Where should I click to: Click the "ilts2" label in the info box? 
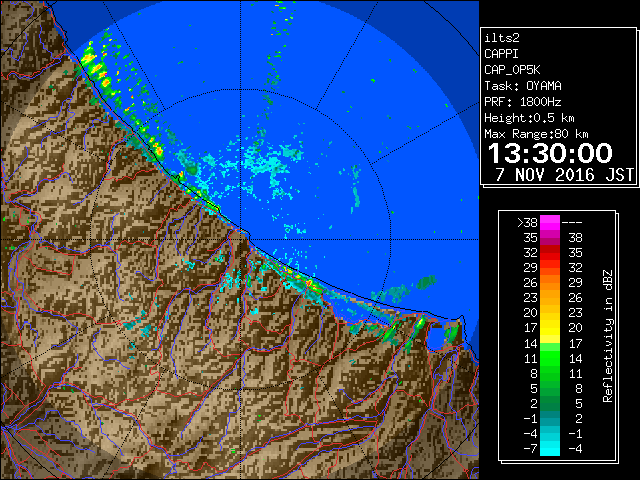502,38
